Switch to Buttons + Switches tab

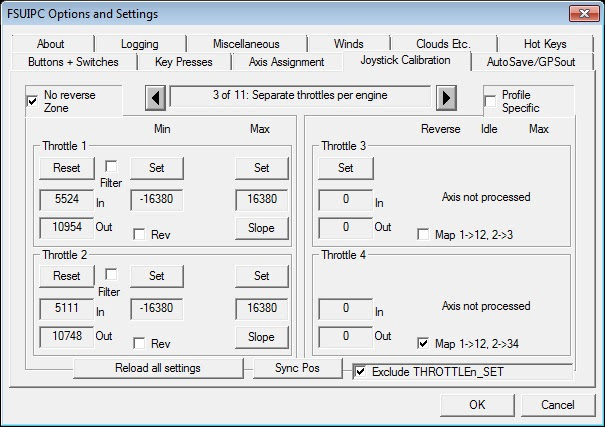pyautogui.click(x=73, y=62)
